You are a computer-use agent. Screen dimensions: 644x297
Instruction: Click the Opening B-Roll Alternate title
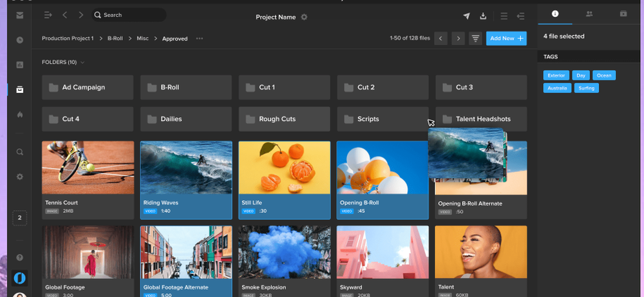tap(470, 204)
